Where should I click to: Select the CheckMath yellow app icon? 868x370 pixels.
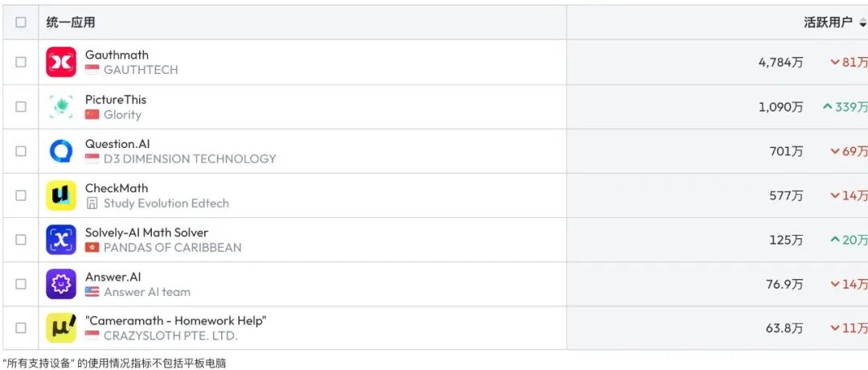[61, 195]
